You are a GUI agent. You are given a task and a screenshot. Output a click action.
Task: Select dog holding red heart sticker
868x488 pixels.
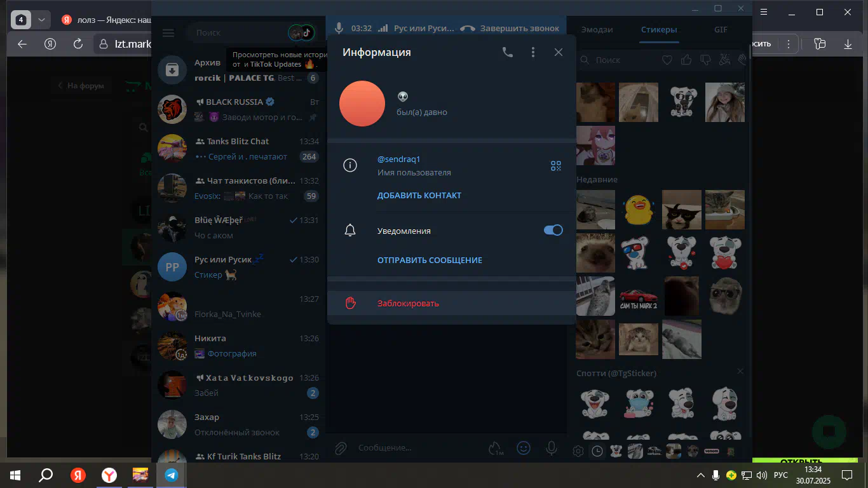(x=725, y=253)
